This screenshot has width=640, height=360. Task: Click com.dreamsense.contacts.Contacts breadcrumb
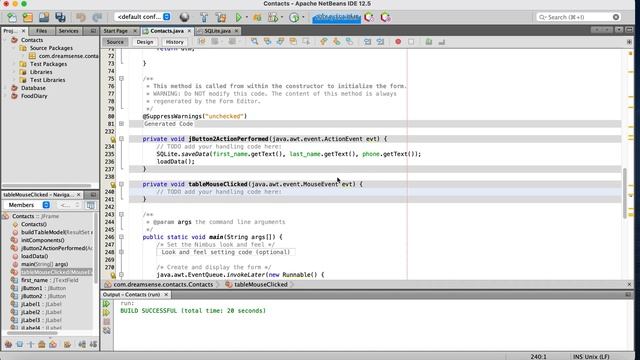(163, 284)
